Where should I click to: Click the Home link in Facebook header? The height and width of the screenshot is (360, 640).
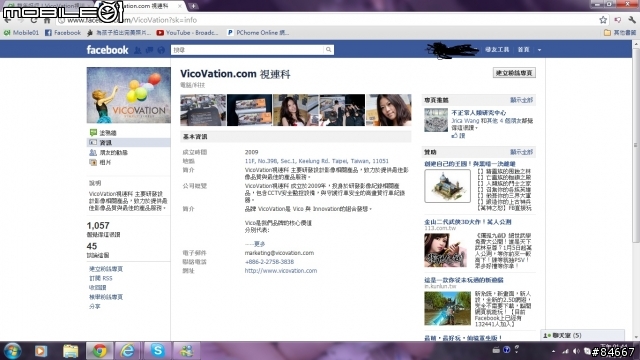pyautogui.click(x=523, y=50)
